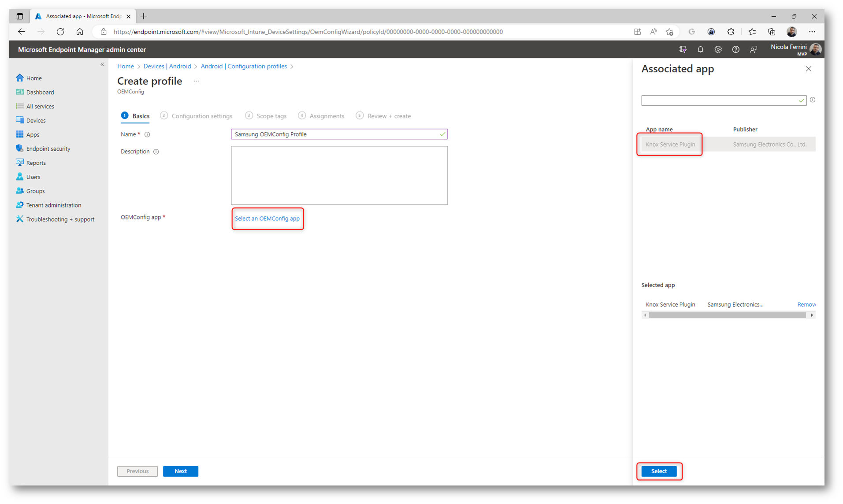843x504 pixels.
Task: Open the Nicola Ferrini account menu
Action: tap(795, 49)
